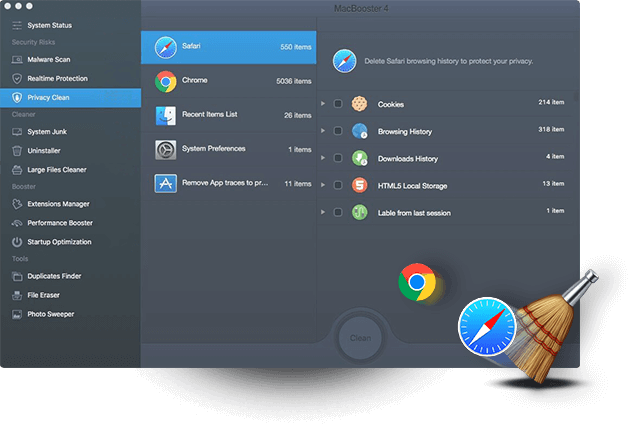Click the Startup Optimization power icon
The width and height of the screenshot is (629, 431).
point(17,242)
